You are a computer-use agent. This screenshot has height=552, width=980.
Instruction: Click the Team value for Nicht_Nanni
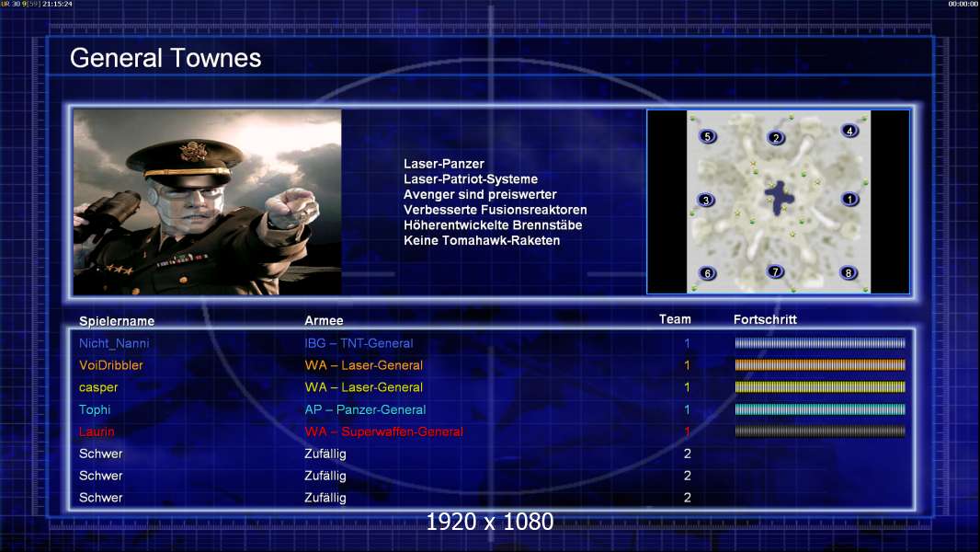[687, 343]
